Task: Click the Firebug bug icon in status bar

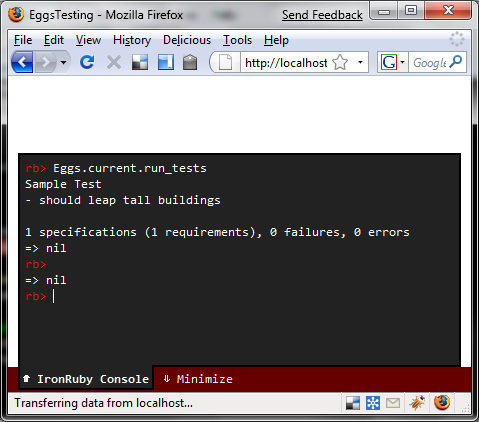Action: tap(417, 403)
